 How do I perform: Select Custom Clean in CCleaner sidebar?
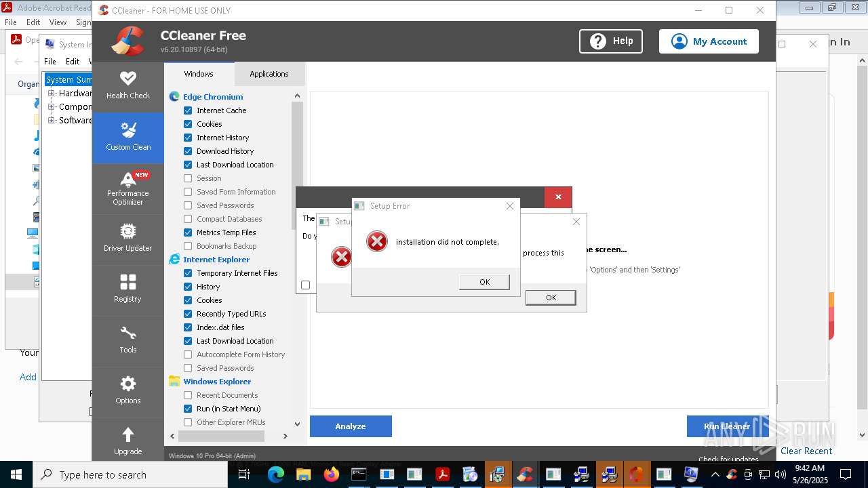pos(128,138)
